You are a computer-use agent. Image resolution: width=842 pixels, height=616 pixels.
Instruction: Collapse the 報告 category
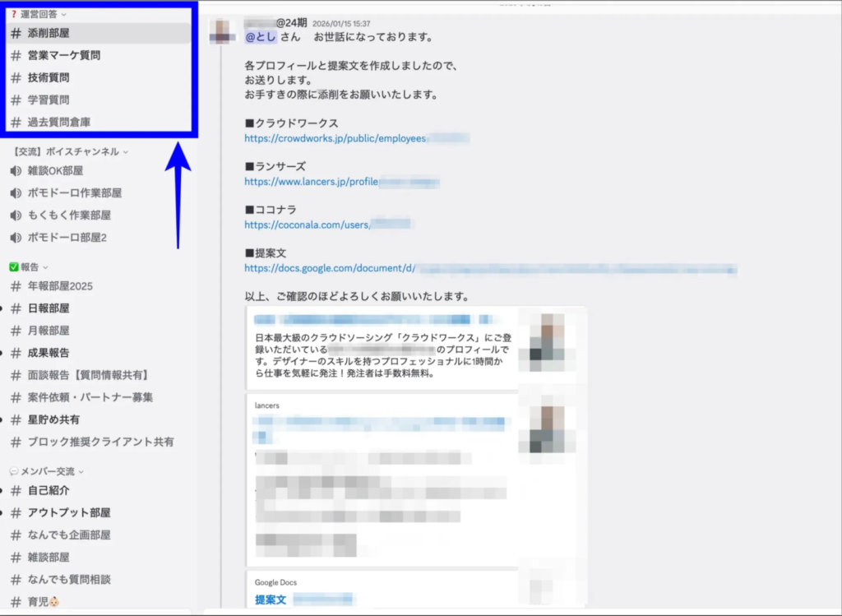(33, 265)
